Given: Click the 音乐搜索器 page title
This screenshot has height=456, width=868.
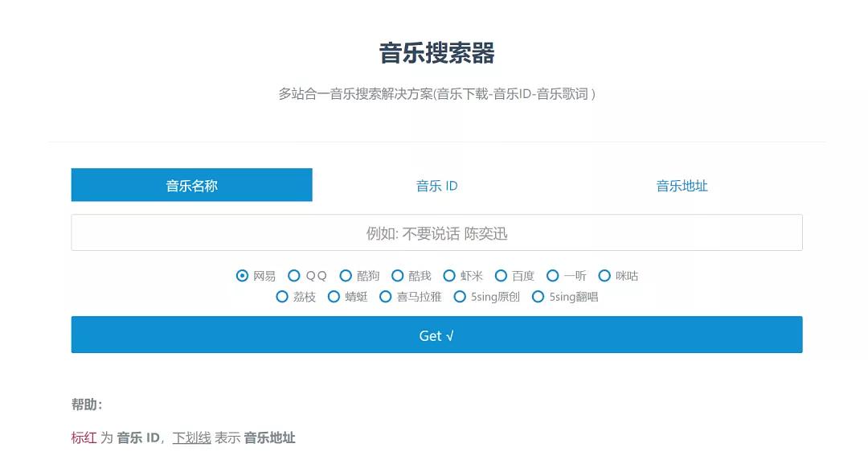Looking at the screenshot, I should tap(436, 54).
